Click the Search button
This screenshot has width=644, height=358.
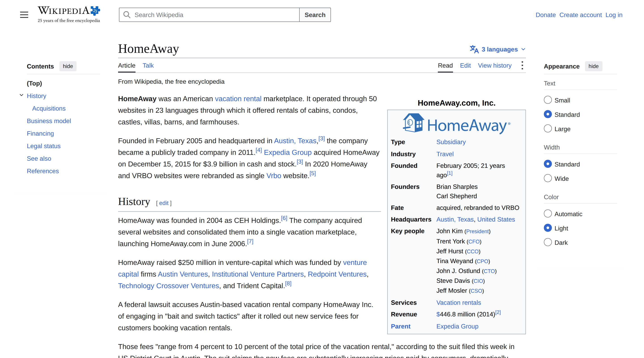[315, 15]
